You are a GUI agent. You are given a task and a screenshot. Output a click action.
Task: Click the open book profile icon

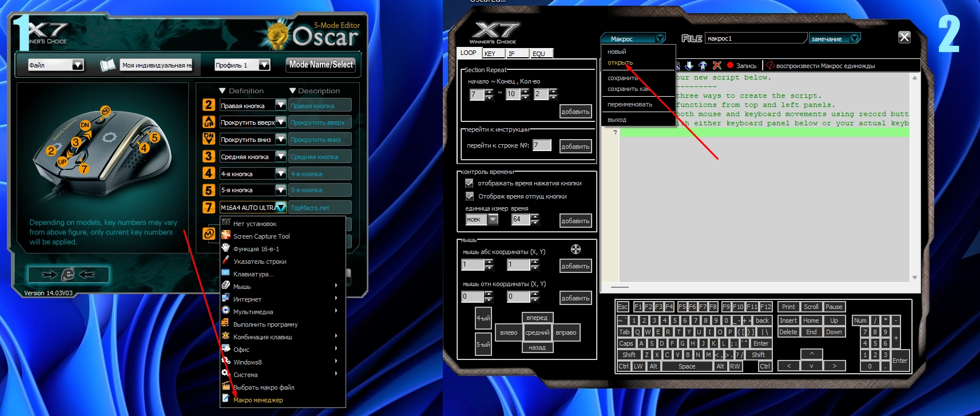coord(108,65)
